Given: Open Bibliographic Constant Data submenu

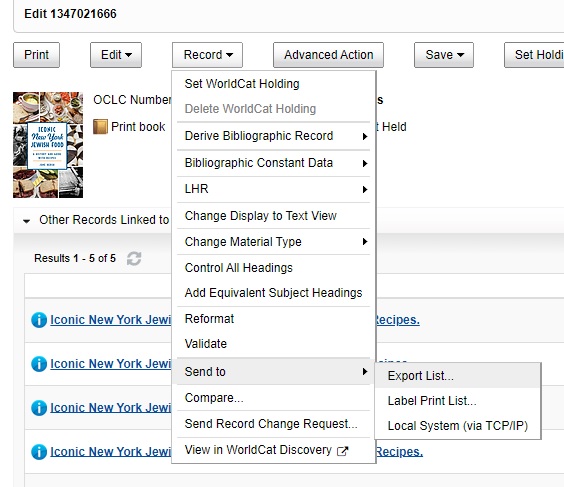Looking at the screenshot, I should 273,163.
